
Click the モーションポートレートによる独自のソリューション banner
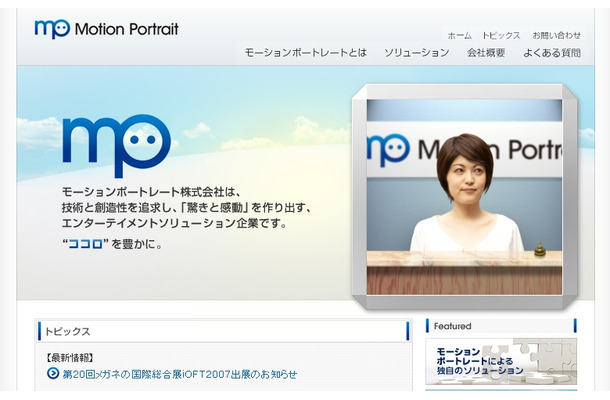[501, 361]
